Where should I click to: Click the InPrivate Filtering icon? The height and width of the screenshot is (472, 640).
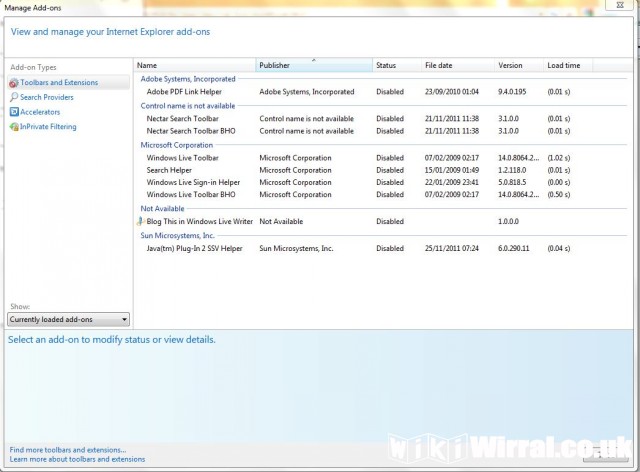click(14, 127)
